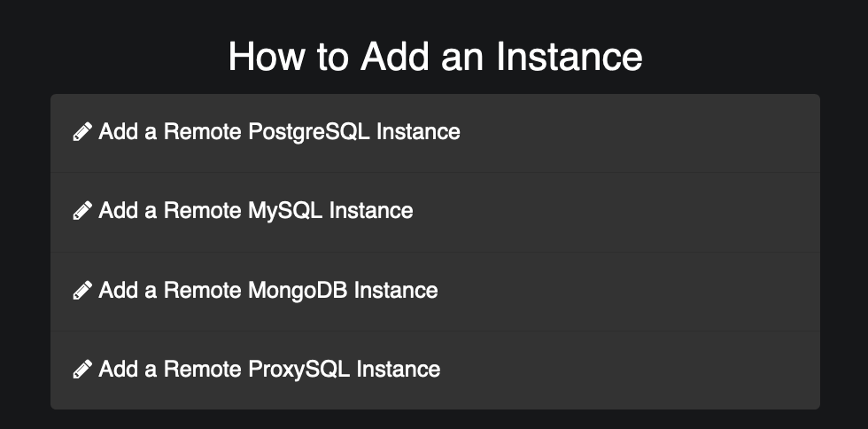Open the Add a Remote MongoDB Instance link

[267, 291]
